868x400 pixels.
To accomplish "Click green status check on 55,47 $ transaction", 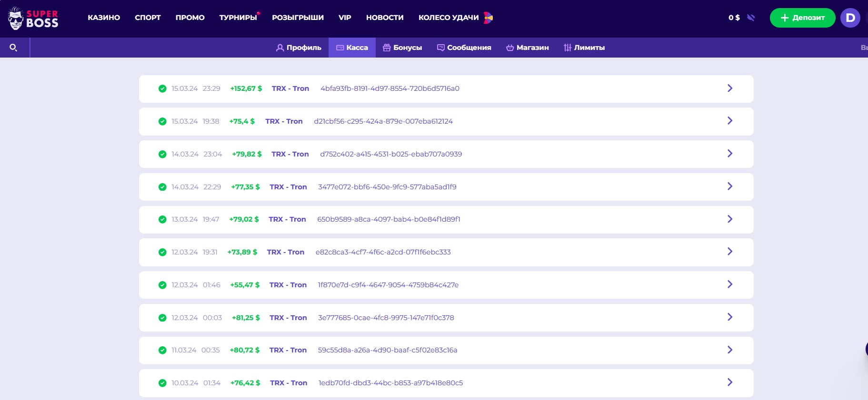I will [162, 285].
